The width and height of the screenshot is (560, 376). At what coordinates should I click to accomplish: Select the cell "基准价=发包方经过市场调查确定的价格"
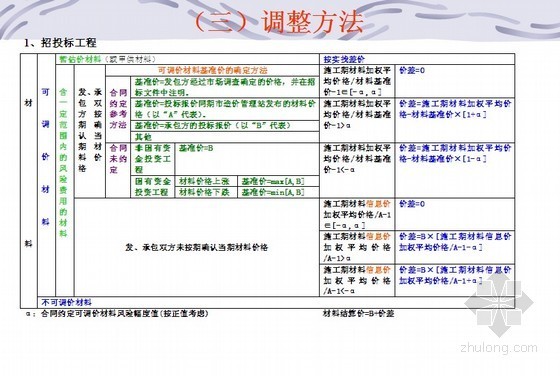click(x=225, y=87)
